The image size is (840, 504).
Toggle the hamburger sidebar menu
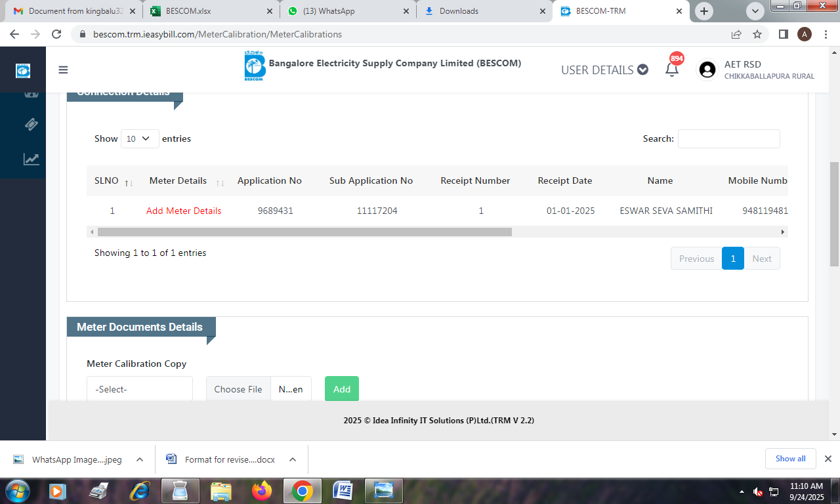63,70
